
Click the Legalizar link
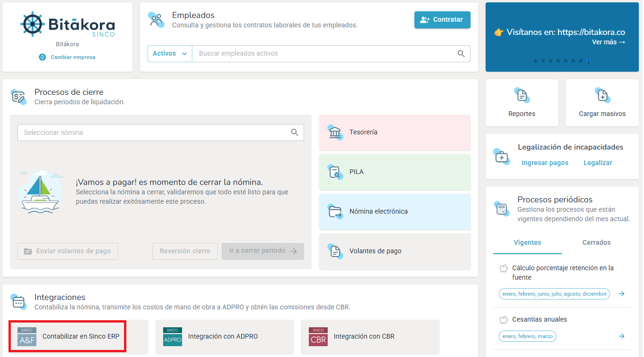(x=598, y=163)
